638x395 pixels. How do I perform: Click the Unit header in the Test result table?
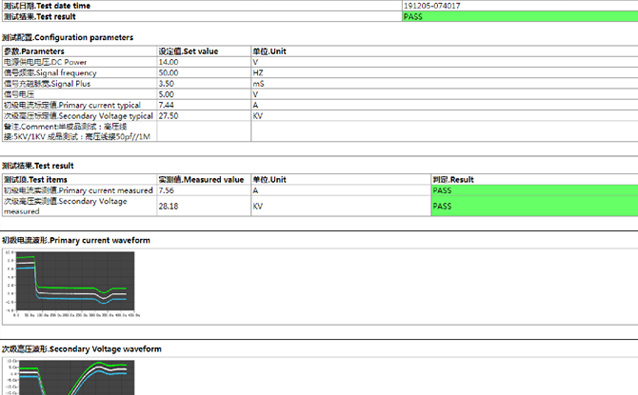pos(269,180)
